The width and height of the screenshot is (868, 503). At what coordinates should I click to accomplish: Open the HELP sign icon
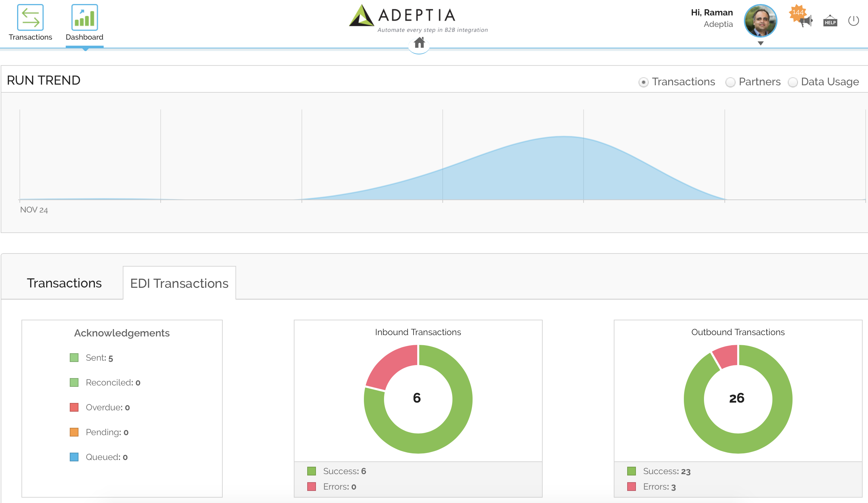click(x=830, y=21)
